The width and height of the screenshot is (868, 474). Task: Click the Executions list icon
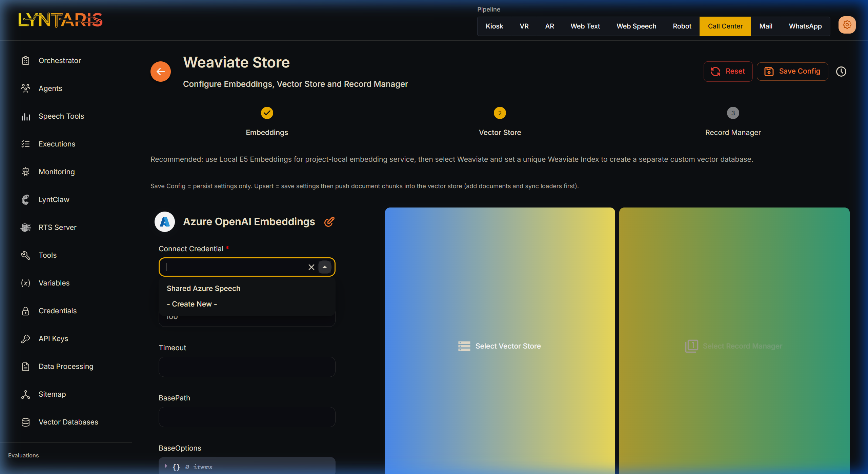pyautogui.click(x=26, y=144)
